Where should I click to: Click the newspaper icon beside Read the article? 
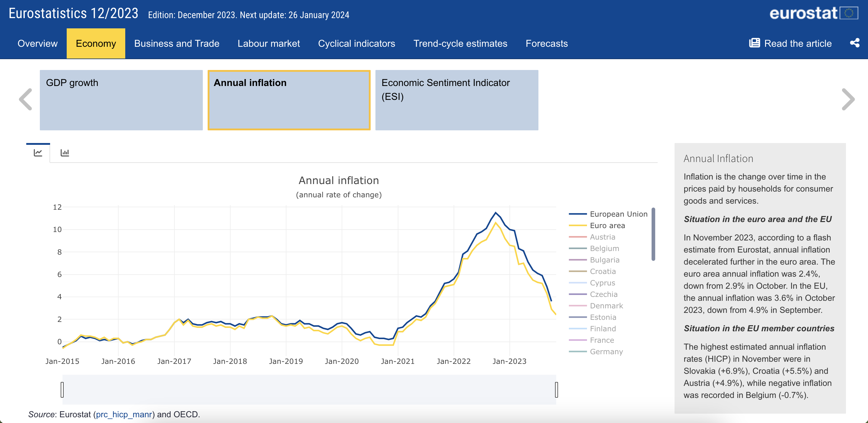[x=754, y=43]
